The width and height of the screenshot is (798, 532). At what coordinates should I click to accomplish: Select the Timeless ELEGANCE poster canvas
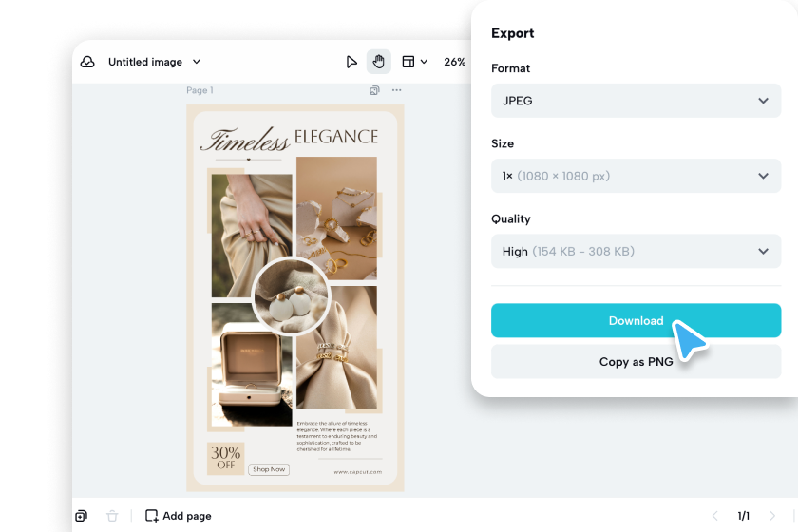[295, 298]
